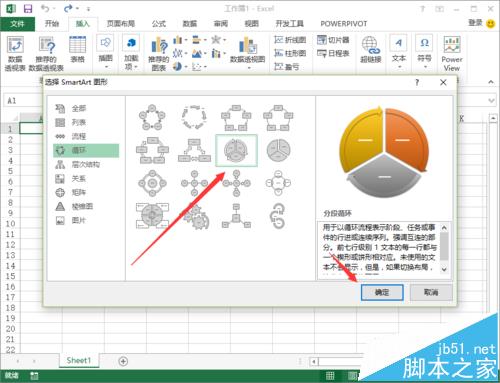Select the Sheet1 tab

[79, 360]
